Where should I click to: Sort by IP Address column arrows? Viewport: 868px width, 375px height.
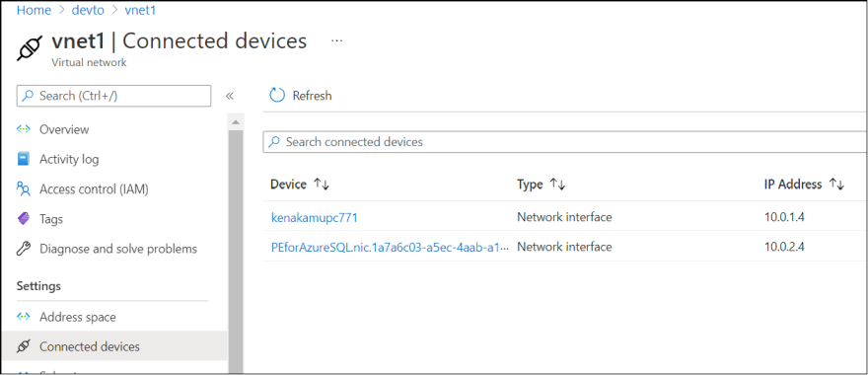tap(835, 185)
